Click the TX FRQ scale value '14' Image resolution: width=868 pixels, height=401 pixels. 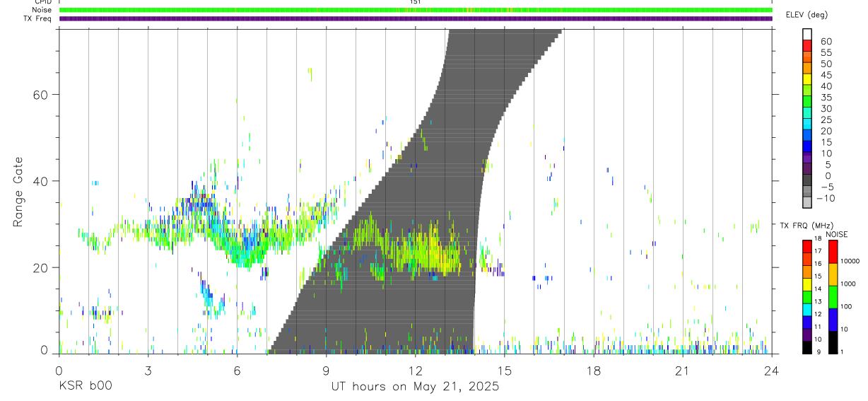pos(817,289)
